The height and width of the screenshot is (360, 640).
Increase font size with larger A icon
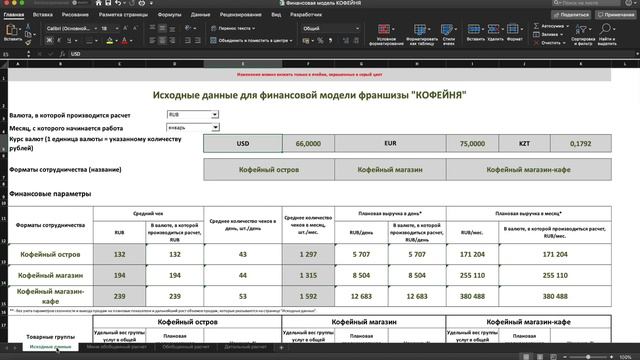pyautogui.click(x=125, y=28)
